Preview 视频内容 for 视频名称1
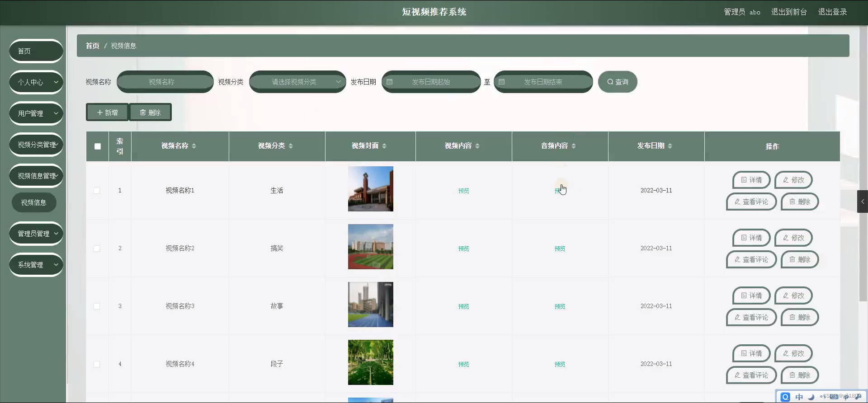The image size is (868, 403). point(463,191)
